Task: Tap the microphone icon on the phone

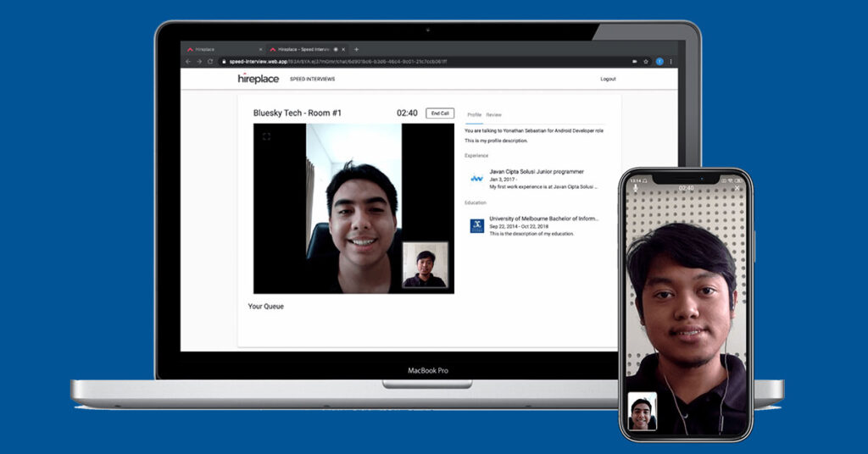Action: 636,187
